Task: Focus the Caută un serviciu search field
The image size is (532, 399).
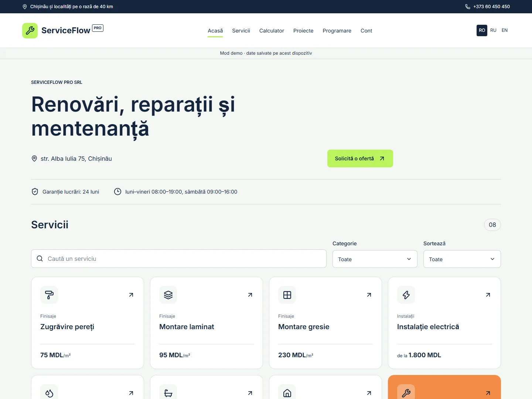Action: coord(179,259)
